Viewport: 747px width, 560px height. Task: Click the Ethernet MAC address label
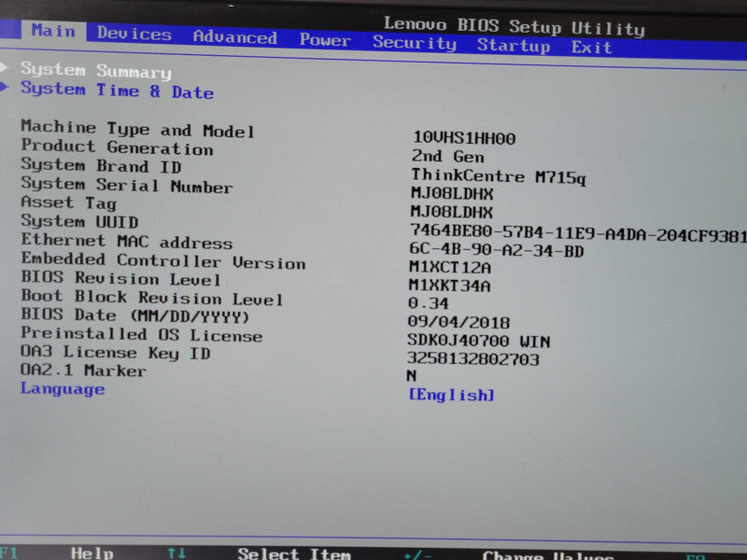point(127,242)
